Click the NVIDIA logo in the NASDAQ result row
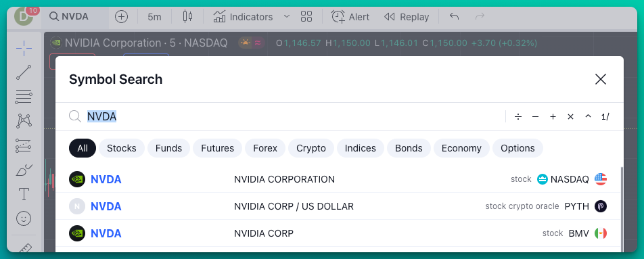The image size is (644, 259). (77, 179)
